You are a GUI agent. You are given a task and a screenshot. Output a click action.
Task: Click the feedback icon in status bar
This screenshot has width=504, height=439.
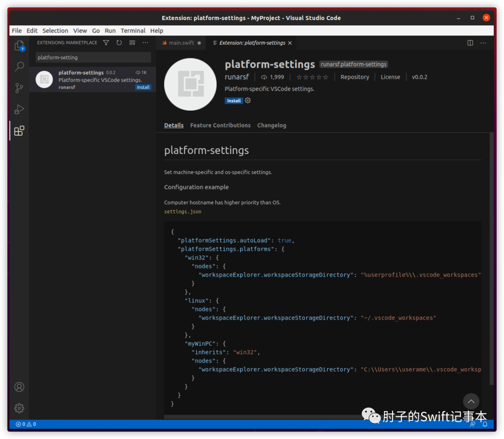(x=472, y=425)
